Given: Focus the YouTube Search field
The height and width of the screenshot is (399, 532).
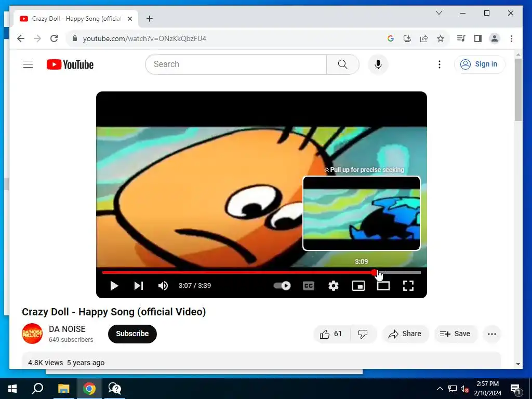Looking at the screenshot, I should [236, 64].
